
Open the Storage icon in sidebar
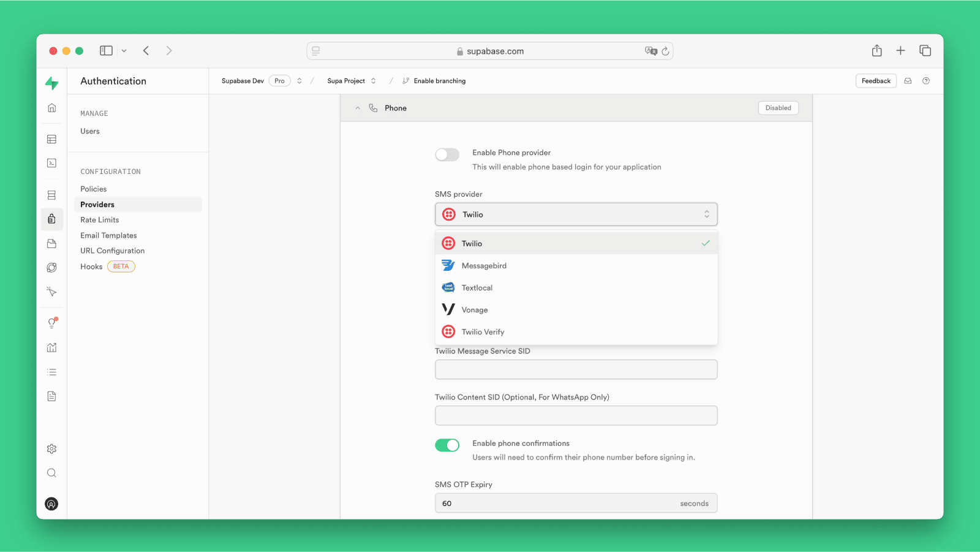(x=51, y=243)
